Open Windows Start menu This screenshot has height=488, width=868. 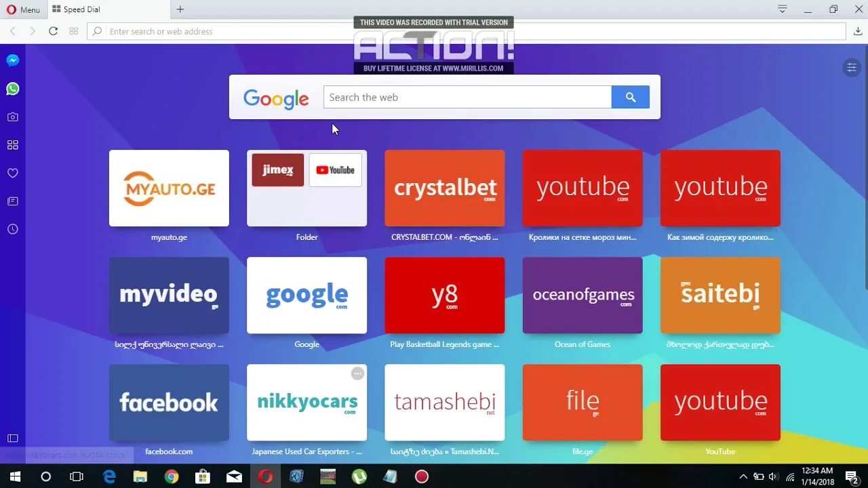coord(15,476)
